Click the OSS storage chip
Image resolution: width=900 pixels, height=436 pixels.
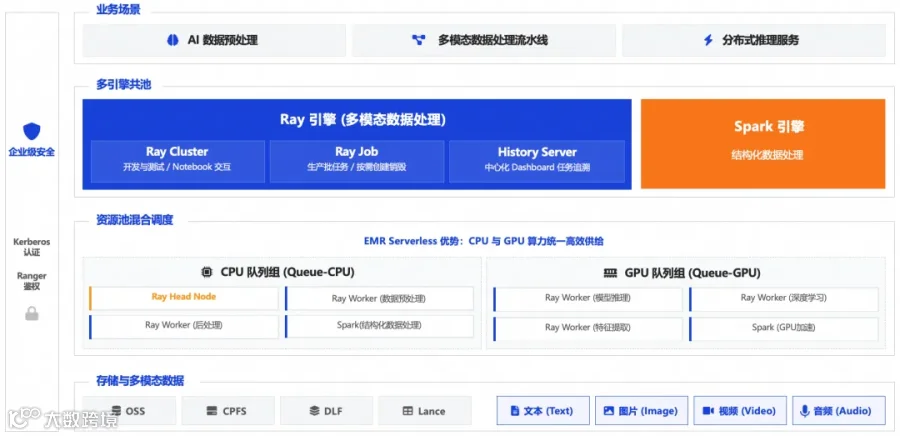(x=129, y=411)
